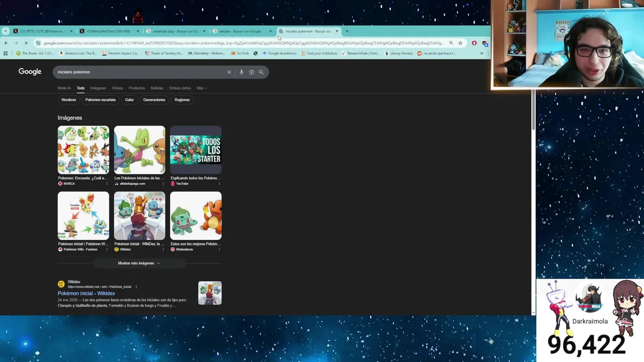Search by image with Lens icon
This screenshot has height=362, width=644.
coord(251,72)
